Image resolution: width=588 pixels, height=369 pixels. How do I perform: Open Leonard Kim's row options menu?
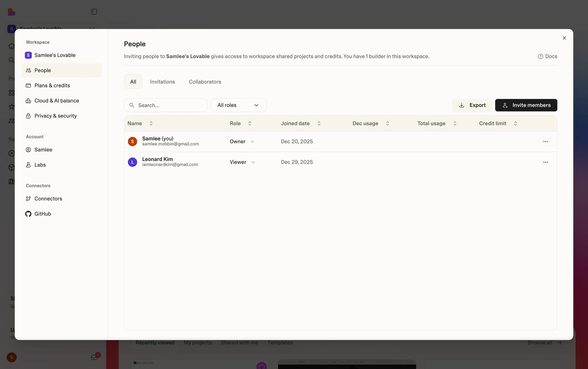click(545, 162)
